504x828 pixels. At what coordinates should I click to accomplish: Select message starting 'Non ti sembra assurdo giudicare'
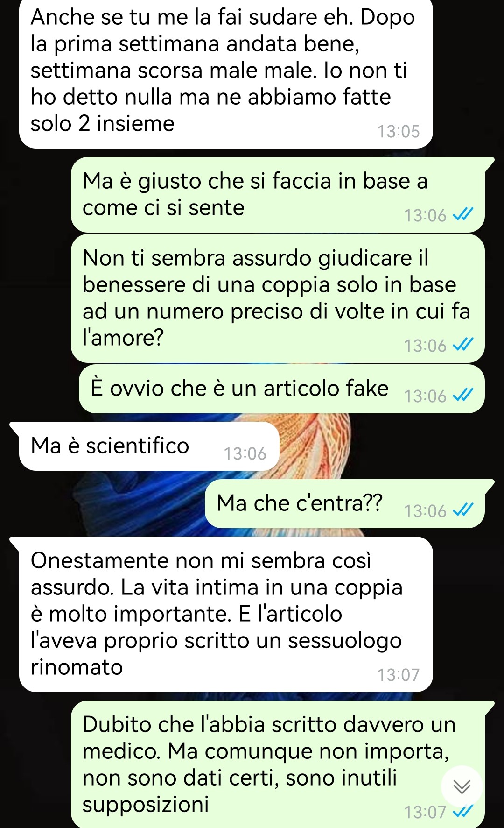coord(278,298)
